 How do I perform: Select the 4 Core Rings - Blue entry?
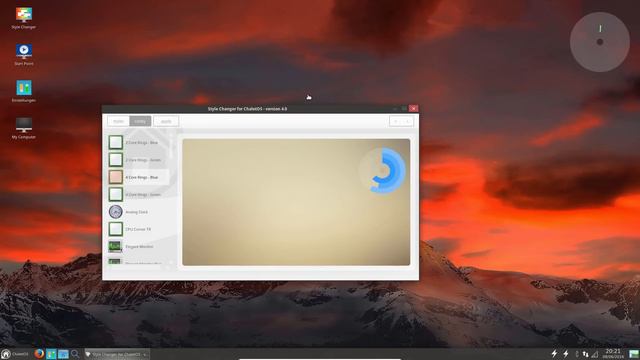pyautogui.click(x=139, y=177)
